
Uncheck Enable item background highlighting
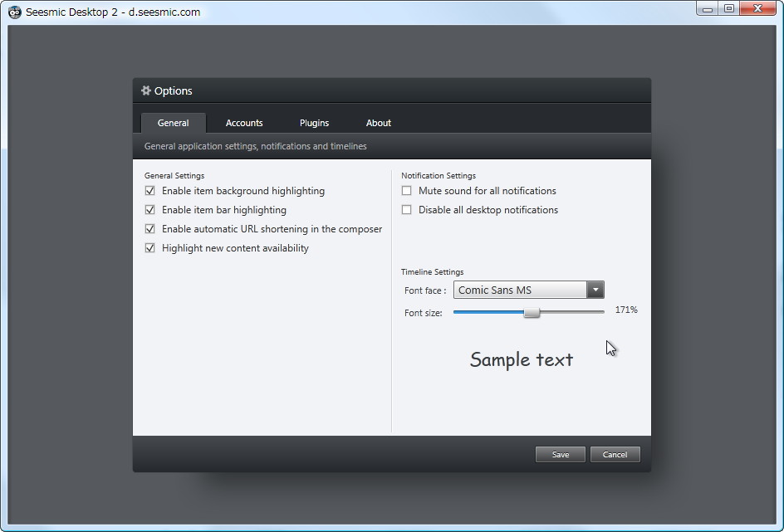click(150, 191)
